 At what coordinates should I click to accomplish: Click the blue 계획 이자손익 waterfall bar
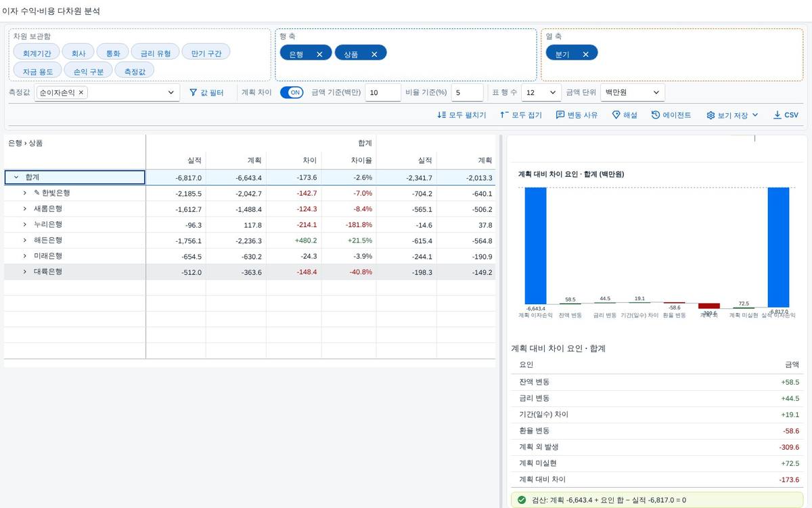coord(535,246)
